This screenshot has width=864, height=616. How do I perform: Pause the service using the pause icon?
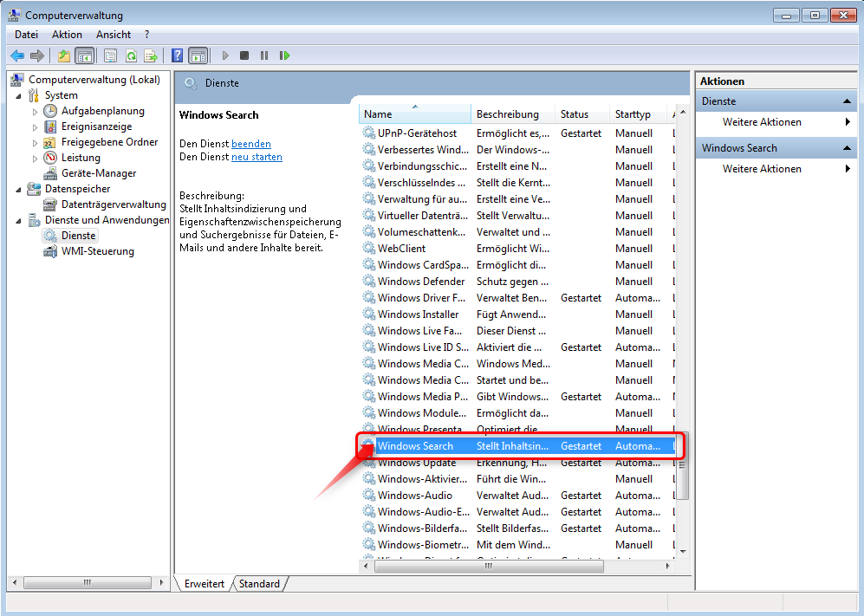265,55
